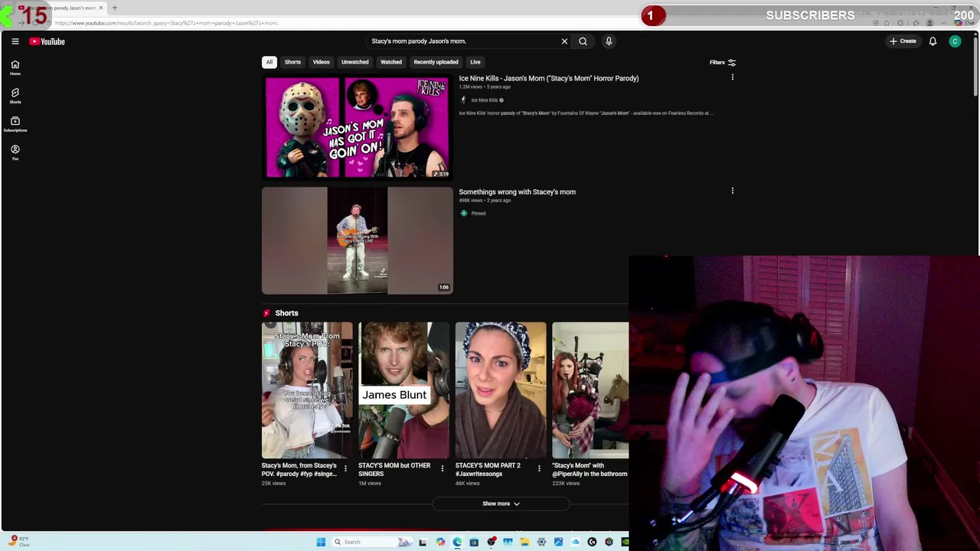Open more options for Jason's Mom video
The image size is (980, 551).
(x=732, y=77)
